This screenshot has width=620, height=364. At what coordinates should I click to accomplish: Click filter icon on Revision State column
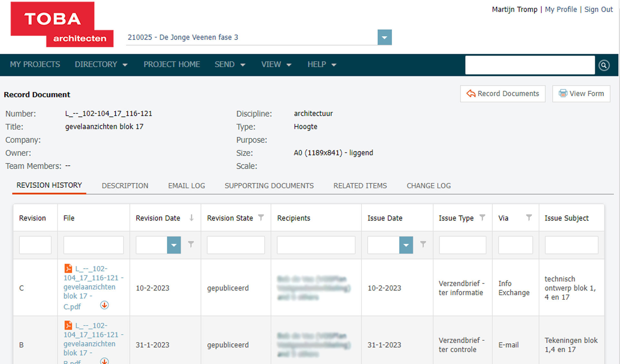261,217
